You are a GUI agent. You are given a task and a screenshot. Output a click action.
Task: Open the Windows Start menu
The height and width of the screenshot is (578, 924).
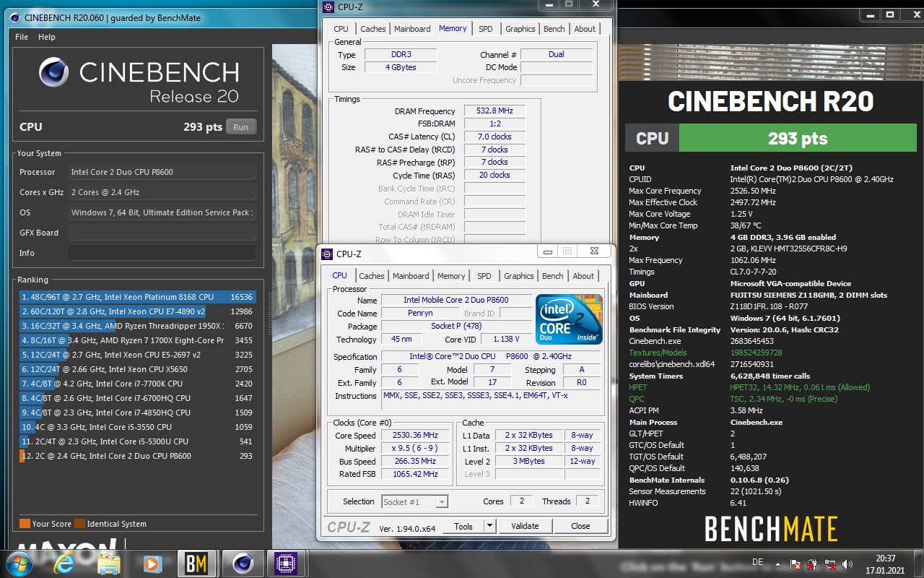click(19, 564)
